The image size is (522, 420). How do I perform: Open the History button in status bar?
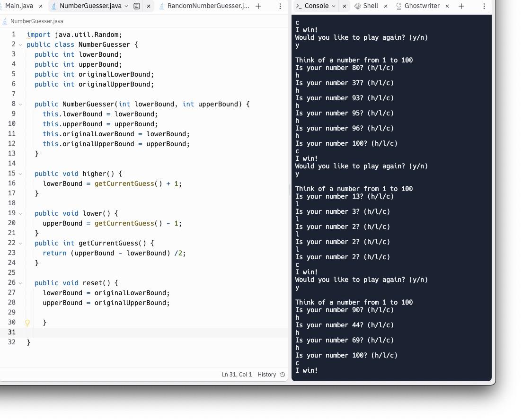pos(266,375)
